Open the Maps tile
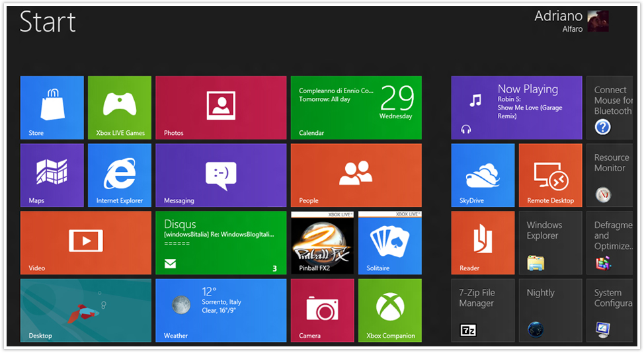Screen dimensions: 644x353 (52, 175)
